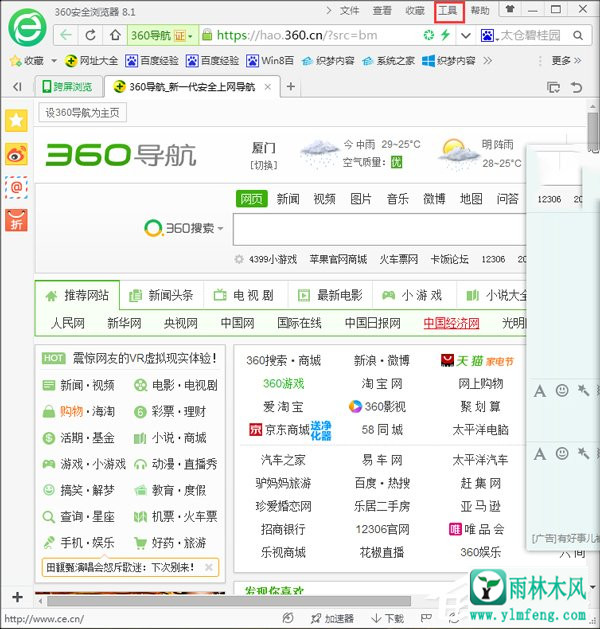Click the browser back arrow button

66,35
